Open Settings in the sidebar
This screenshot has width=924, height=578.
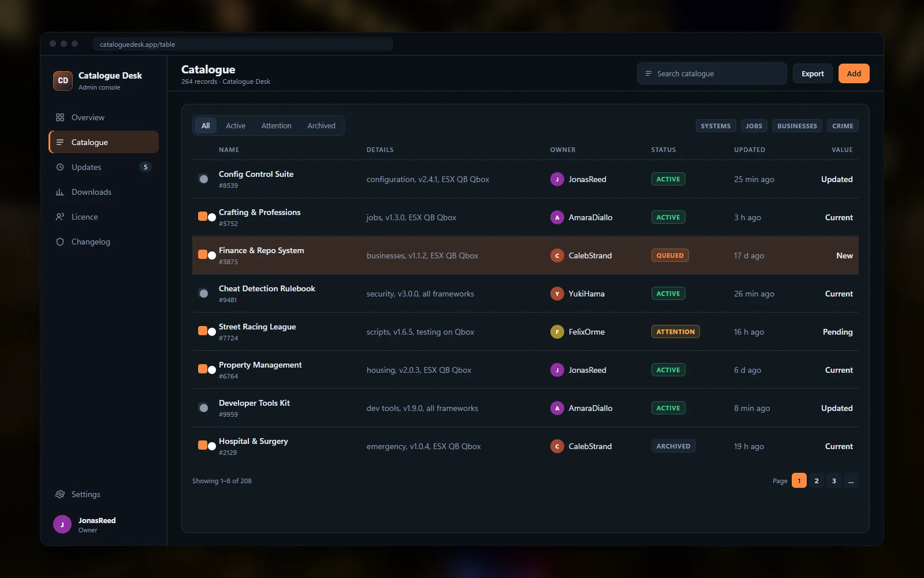pos(103,494)
